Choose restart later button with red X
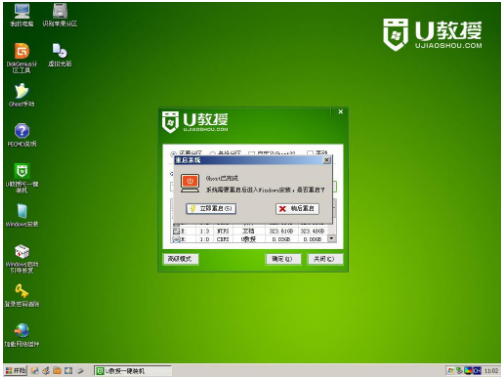The image size is (501, 377). click(297, 209)
